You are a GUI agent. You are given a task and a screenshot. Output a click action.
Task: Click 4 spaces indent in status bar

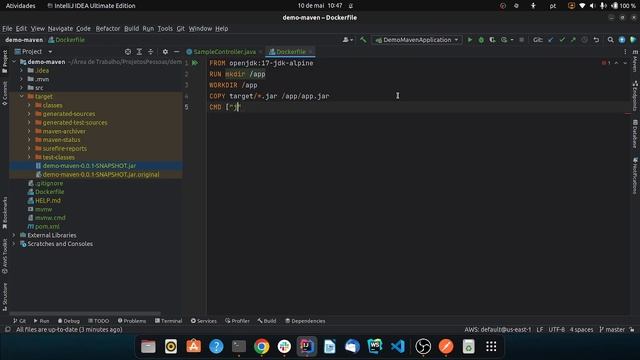click(x=581, y=329)
